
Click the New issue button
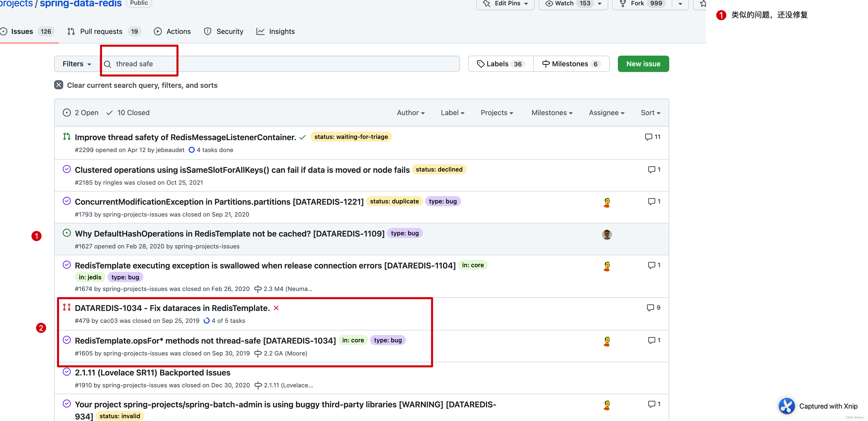643,64
